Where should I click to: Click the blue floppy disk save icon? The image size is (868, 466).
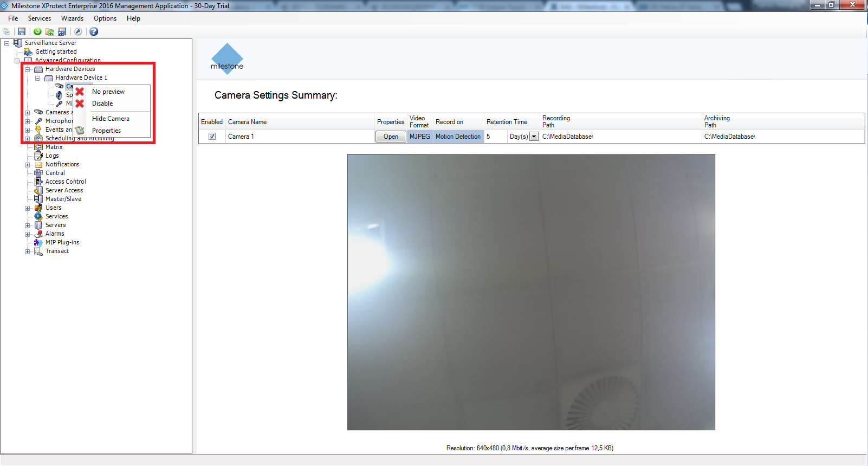click(x=22, y=32)
